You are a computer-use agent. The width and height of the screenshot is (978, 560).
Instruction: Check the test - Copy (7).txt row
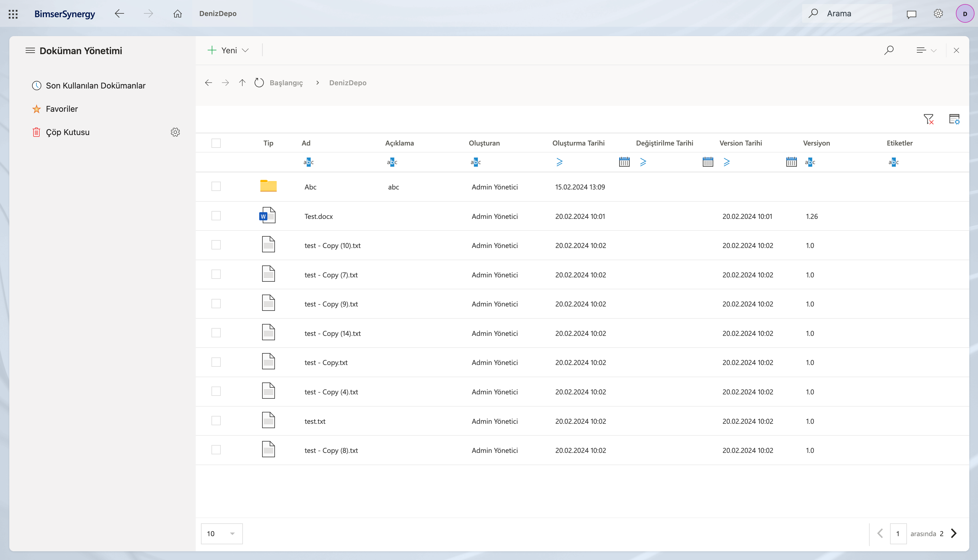(216, 274)
